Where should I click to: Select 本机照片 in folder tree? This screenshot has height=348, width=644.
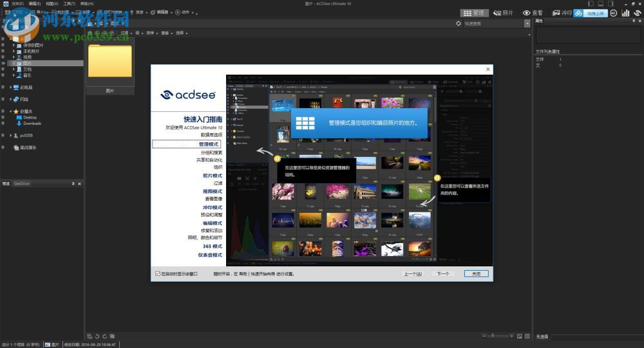(x=31, y=51)
